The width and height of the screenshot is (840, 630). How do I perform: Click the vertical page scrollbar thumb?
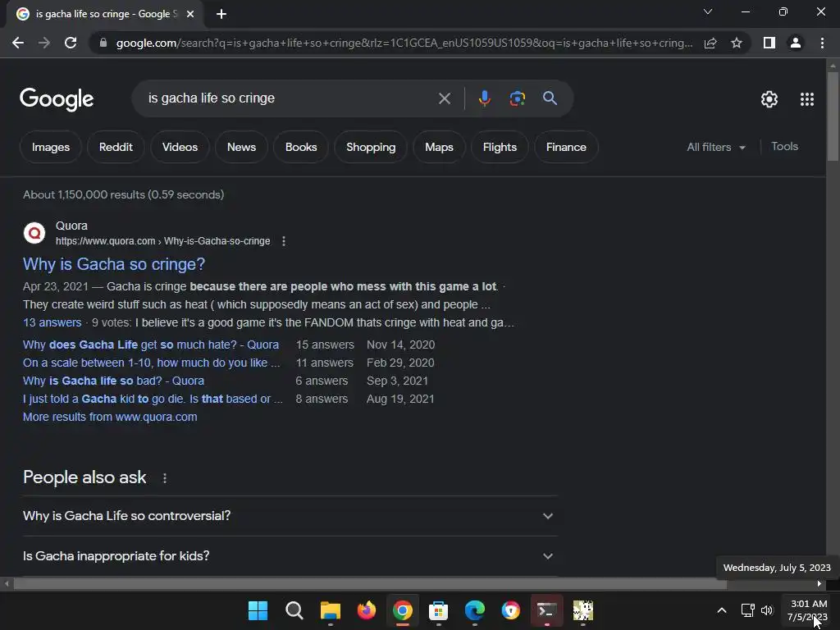(832, 115)
